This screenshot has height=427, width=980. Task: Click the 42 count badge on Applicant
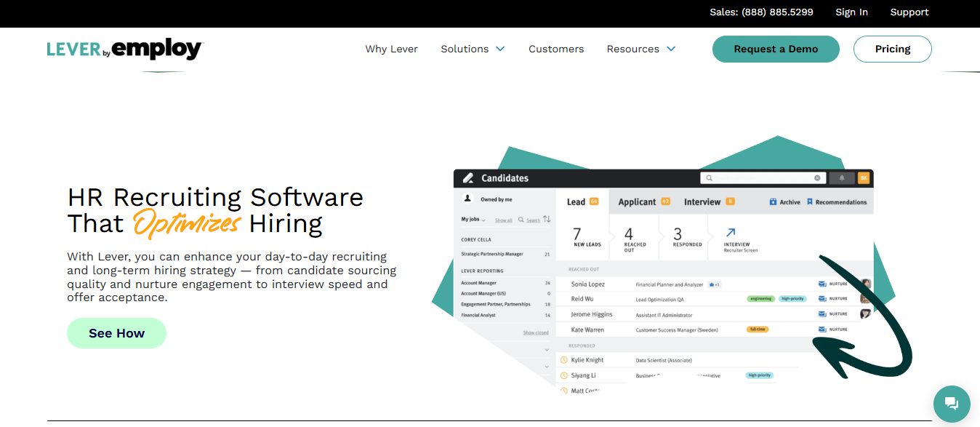[665, 201]
